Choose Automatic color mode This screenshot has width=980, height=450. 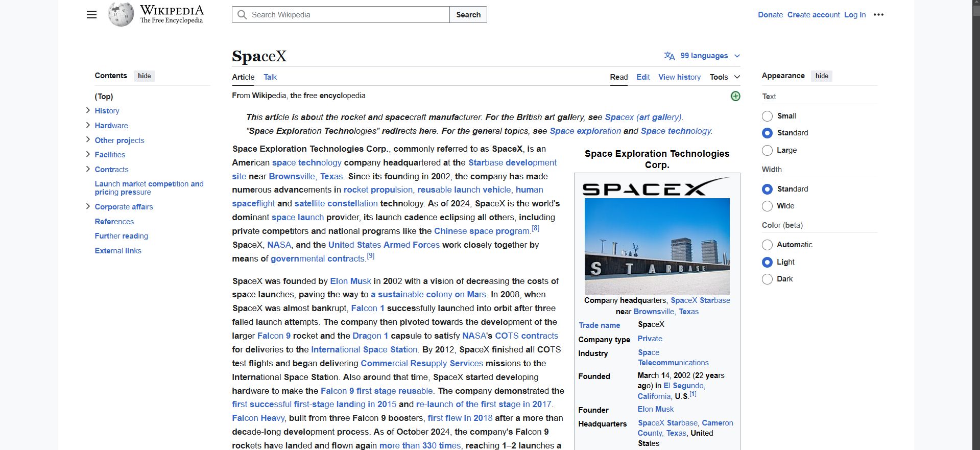(767, 245)
